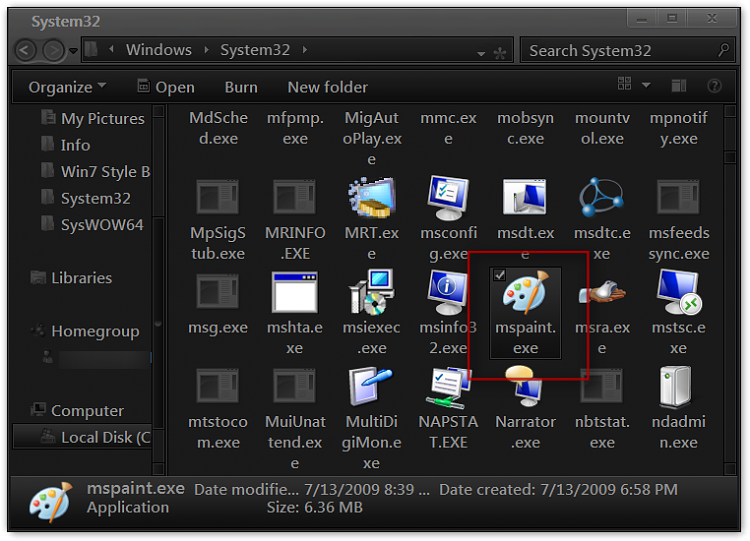Click the mpnotify.exe file name
Image resolution: width=750 pixels, height=541 pixels.
coord(678,128)
